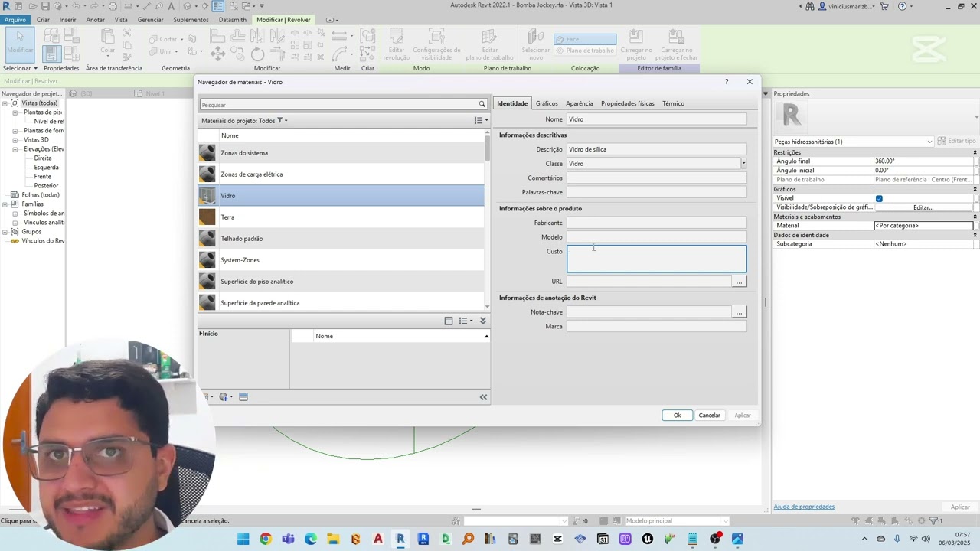The height and width of the screenshot is (551, 980).
Task: Open the asset browser icon at the bottom
Action: coord(243,396)
